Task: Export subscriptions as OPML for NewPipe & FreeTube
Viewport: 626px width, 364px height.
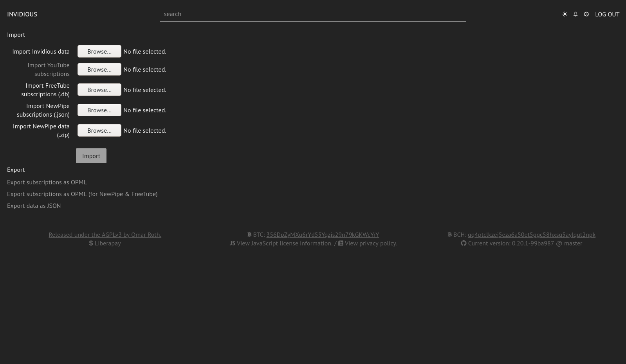Action: point(82,194)
